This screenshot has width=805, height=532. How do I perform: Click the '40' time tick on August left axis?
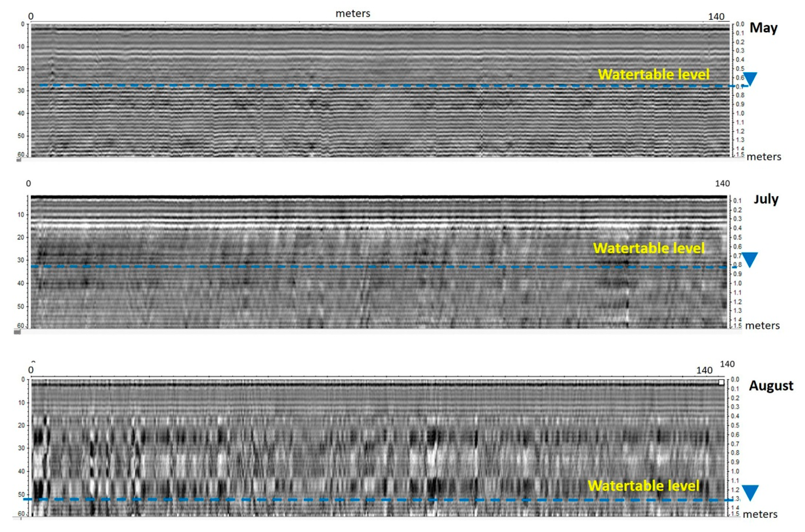[21, 471]
